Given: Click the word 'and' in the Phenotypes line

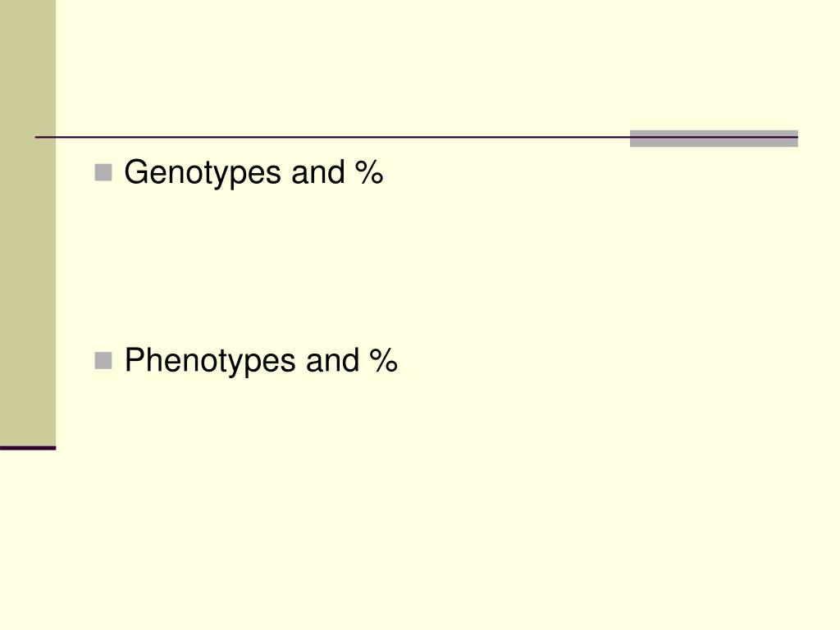Looking at the screenshot, I should (333, 360).
